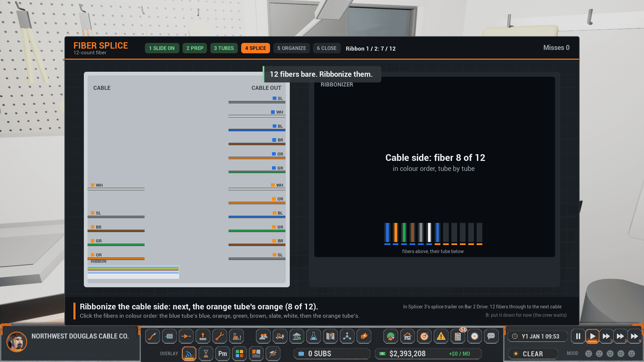Toggle the signal coverage overlay
This screenshot has height=362, width=644.
point(189,354)
